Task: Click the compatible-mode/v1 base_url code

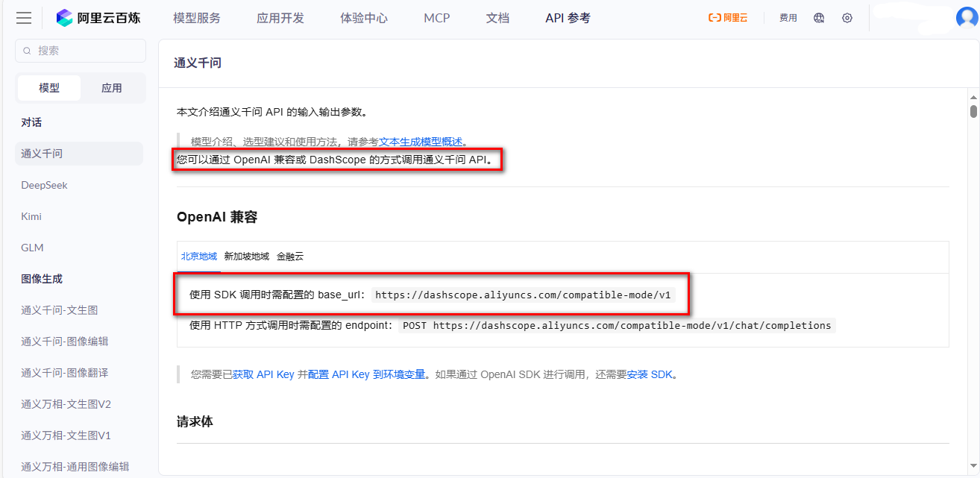Action: (523, 295)
